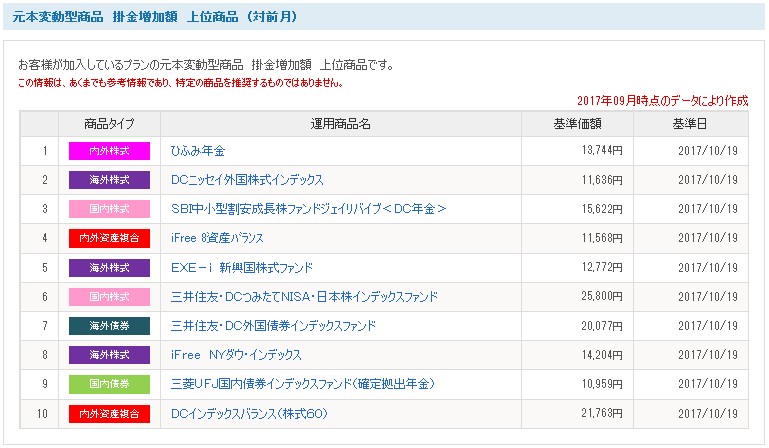The width and height of the screenshot is (769, 448).
Task: Open the iFree 8資産バランス link
Action: coord(217,238)
